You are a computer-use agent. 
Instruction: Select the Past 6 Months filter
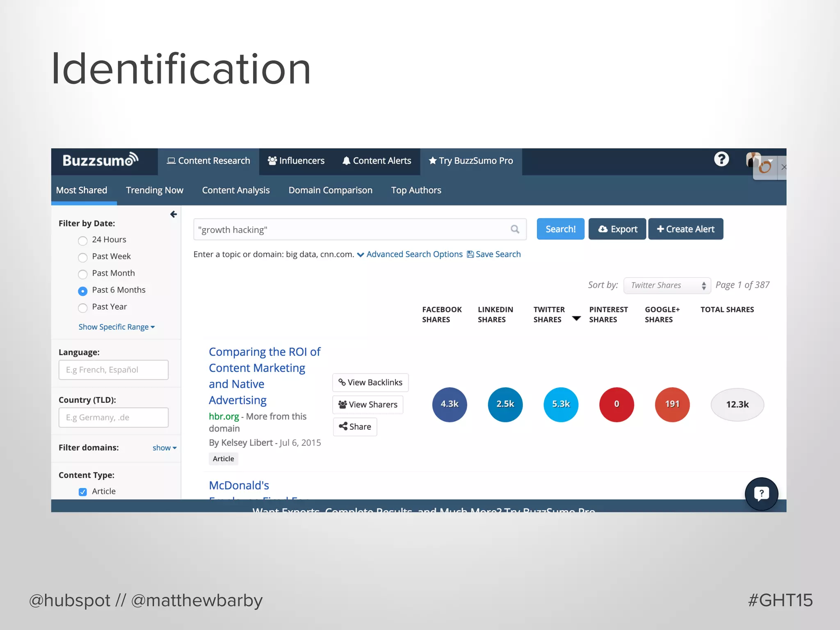(x=83, y=291)
